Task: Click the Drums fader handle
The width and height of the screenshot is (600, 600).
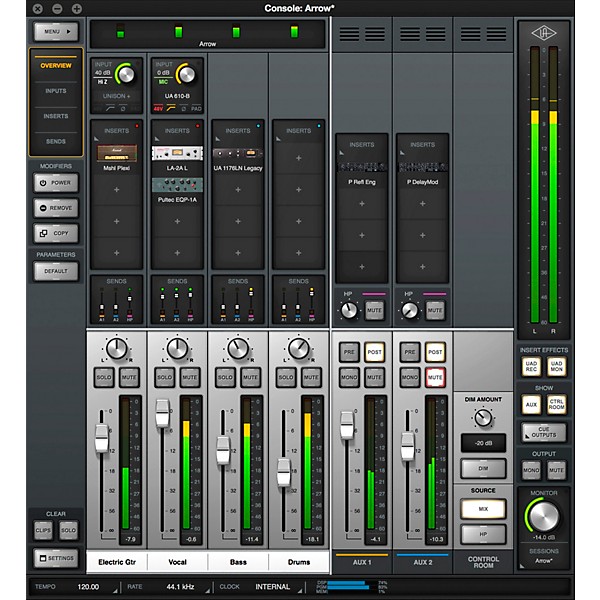Action: pos(284,472)
